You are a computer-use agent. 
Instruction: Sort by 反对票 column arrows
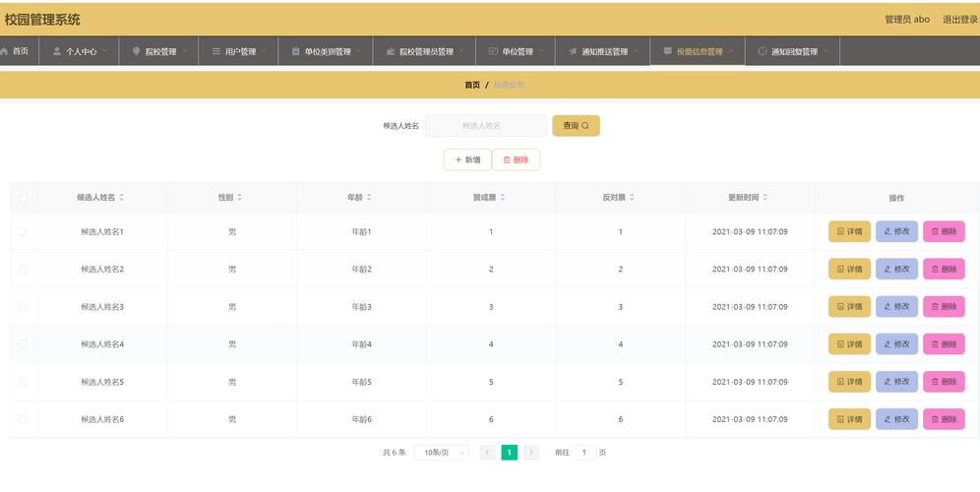pos(632,197)
